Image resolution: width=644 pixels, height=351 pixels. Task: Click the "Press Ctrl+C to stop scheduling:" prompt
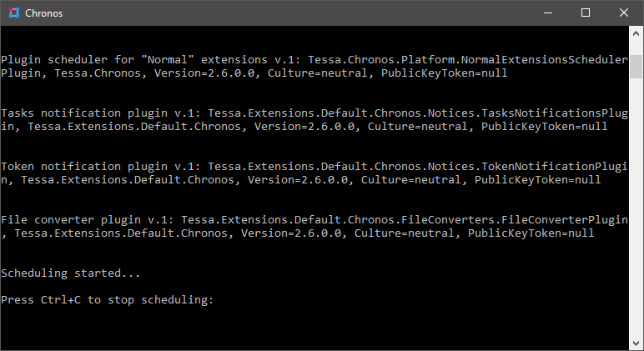108,300
